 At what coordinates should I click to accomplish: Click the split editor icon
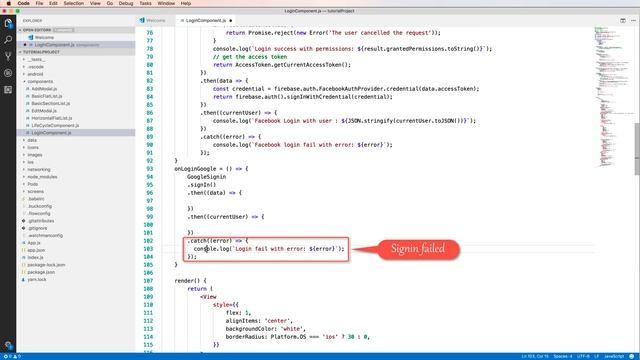(623, 20)
